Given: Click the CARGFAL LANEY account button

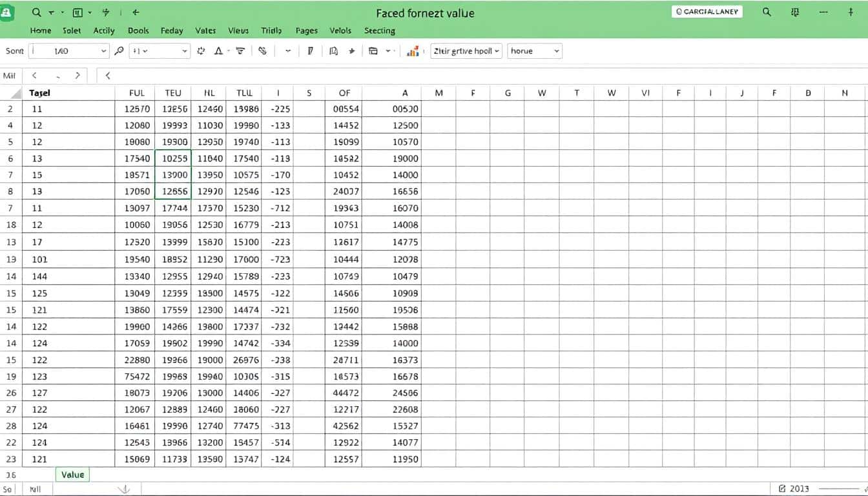Looking at the screenshot, I should click(x=707, y=12).
